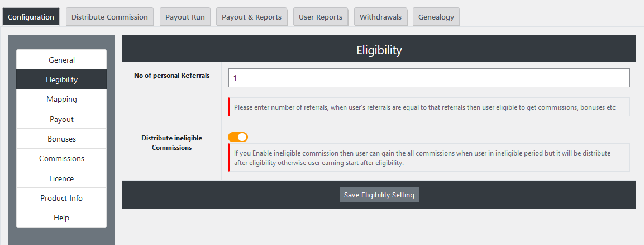Switch to the Withdrawals tab
Screen dimensions: 644x245
click(x=380, y=17)
